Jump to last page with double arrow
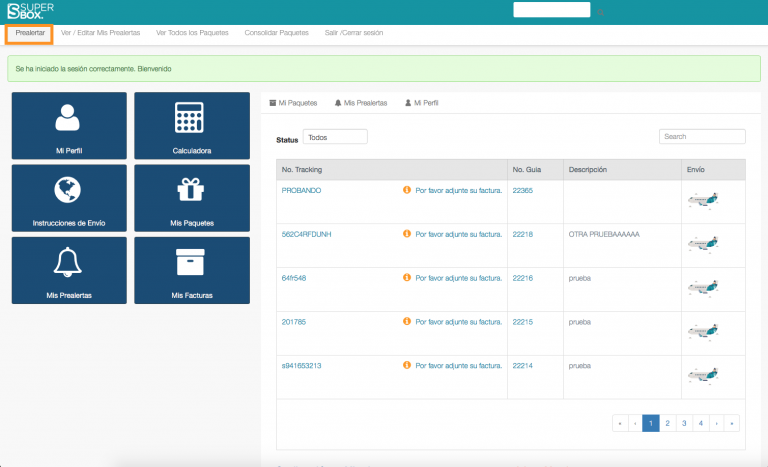Viewport: 768px width, 467px height. click(x=731, y=423)
